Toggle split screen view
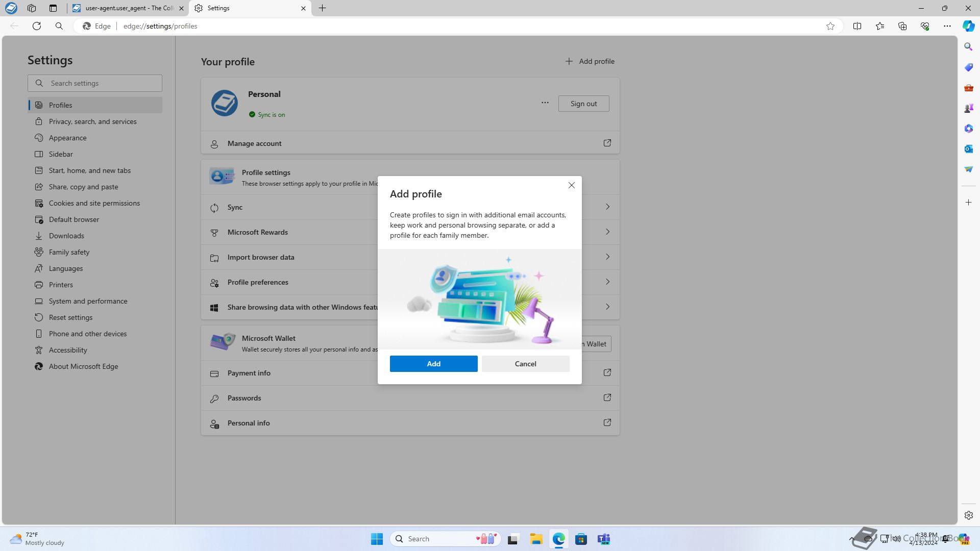 (x=857, y=26)
